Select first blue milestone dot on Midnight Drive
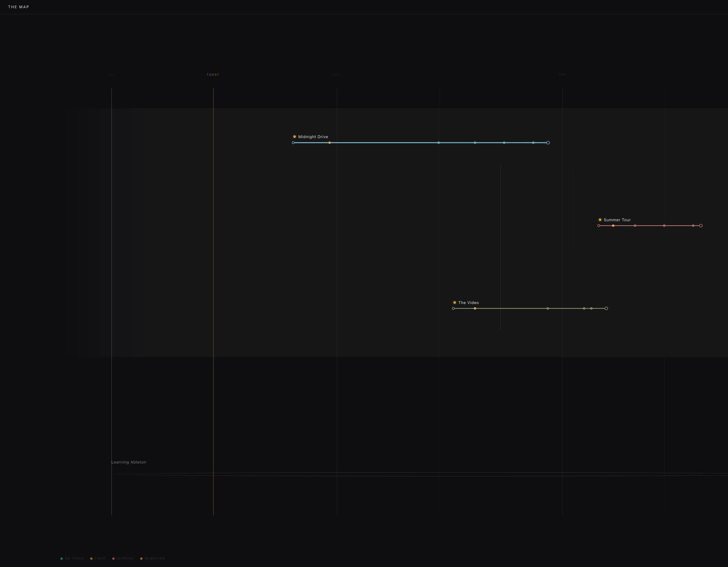Screen dimensions: 728x567 pos(439,143)
